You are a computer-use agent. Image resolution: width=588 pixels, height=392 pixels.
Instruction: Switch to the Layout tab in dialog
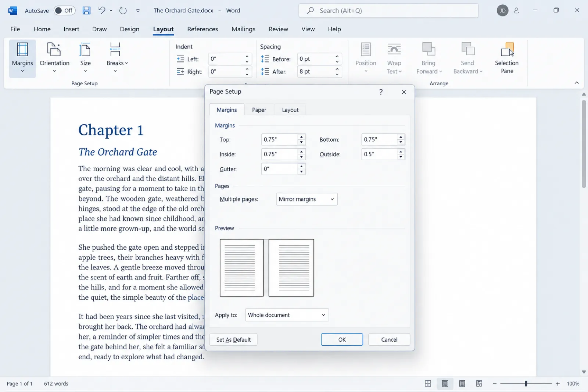point(290,110)
